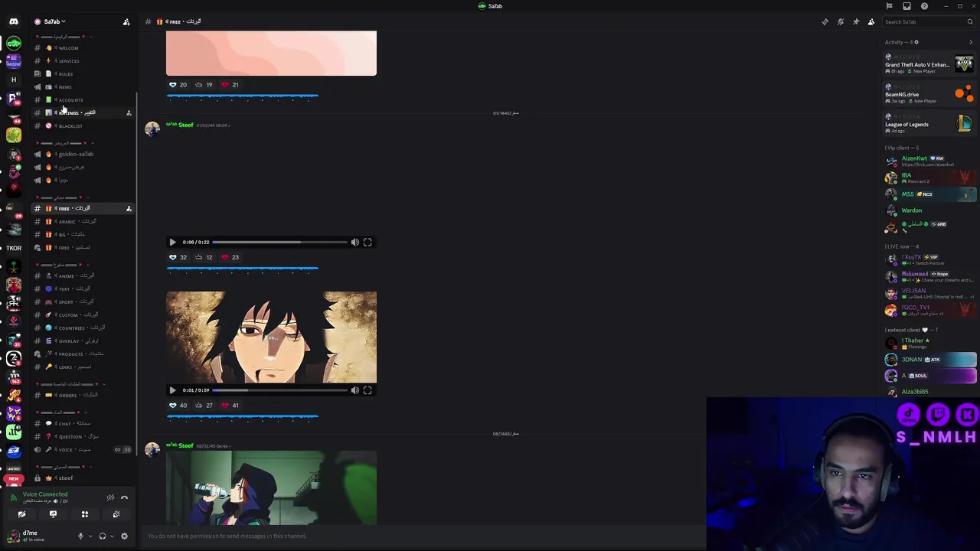Open the locked steef channel

(83, 478)
